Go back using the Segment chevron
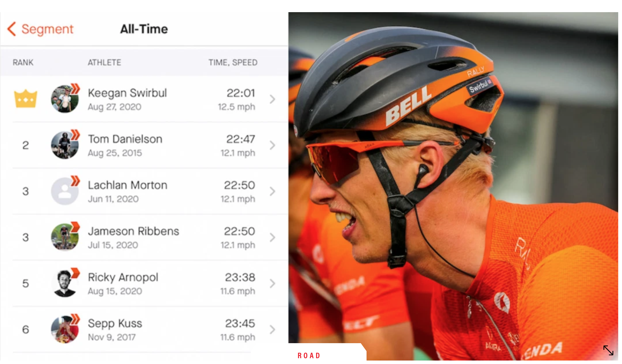Viewport: 622px width, 364px height. click(x=12, y=29)
